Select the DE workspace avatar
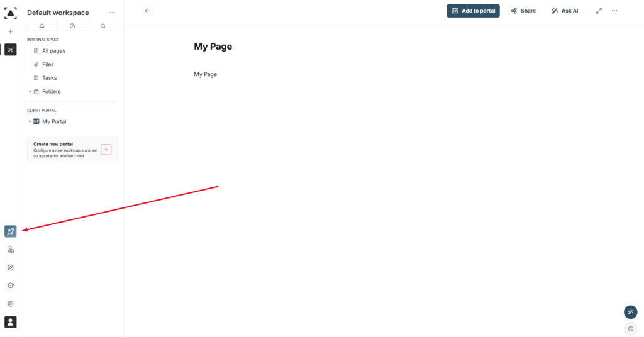The image size is (644, 337). click(10, 50)
